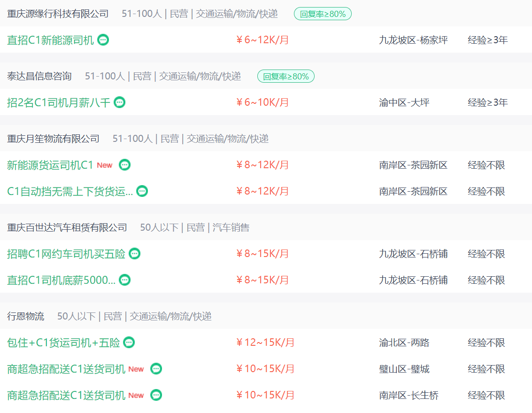Click 经验≥3年 in 杨家坪 job row
Image resolution: width=532 pixels, height=413 pixels.
click(487, 40)
